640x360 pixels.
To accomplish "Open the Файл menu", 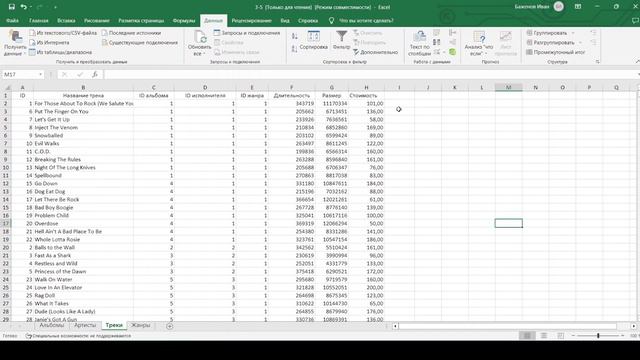I will tap(12, 20).
